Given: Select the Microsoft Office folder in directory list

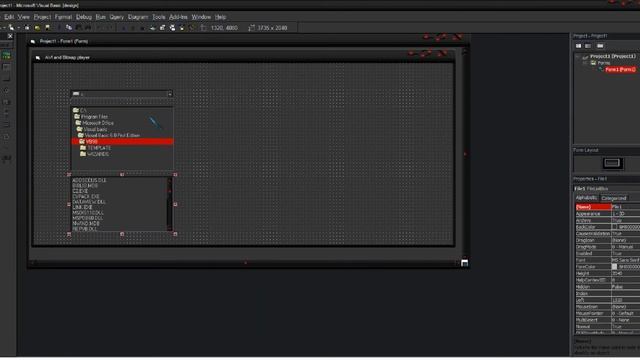Looking at the screenshot, I should tap(94, 123).
